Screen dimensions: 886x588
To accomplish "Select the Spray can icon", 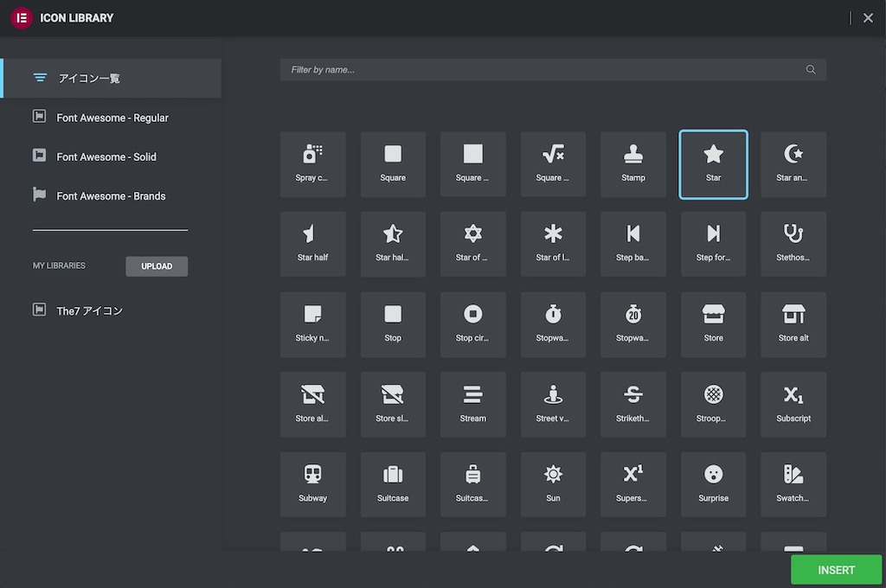I will [312, 164].
